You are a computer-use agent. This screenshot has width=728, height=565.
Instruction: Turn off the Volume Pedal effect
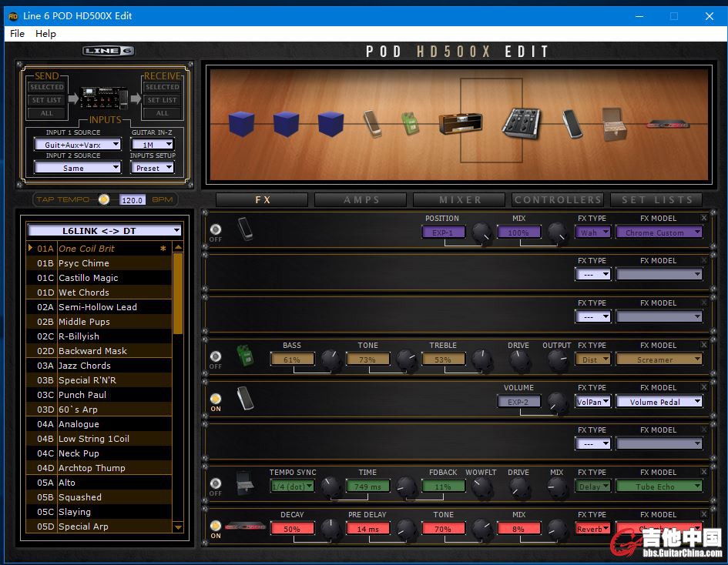point(216,399)
